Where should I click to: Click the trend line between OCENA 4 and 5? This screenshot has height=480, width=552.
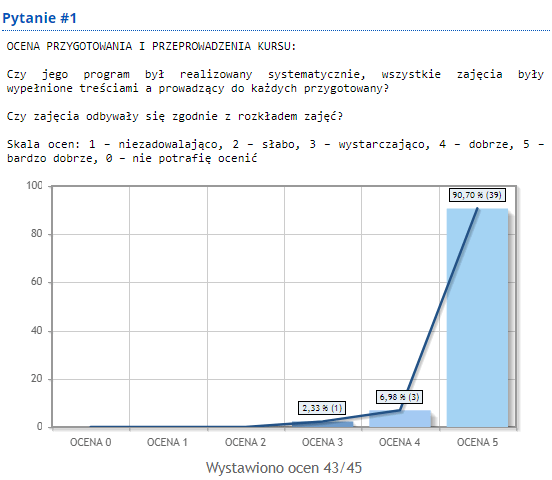click(x=439, y=309)
